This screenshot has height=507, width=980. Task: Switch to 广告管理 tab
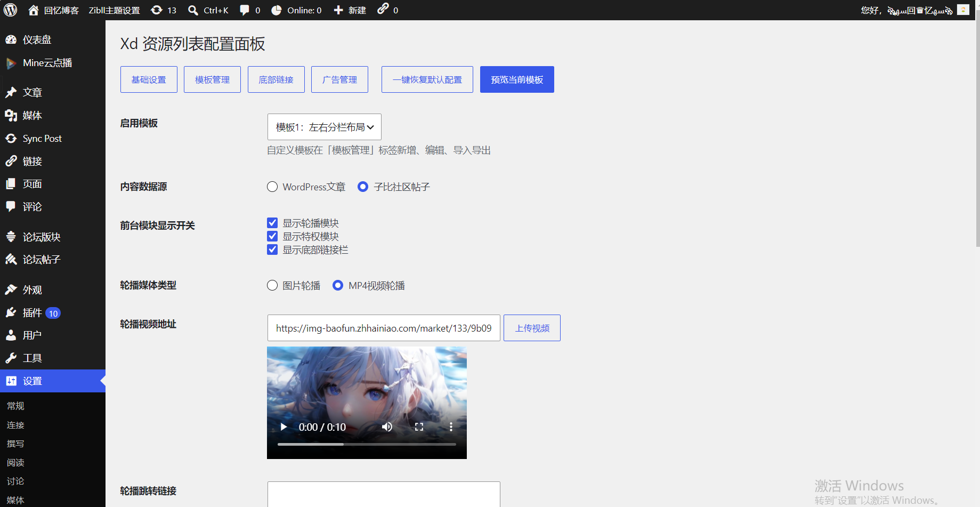pos(339,79)
